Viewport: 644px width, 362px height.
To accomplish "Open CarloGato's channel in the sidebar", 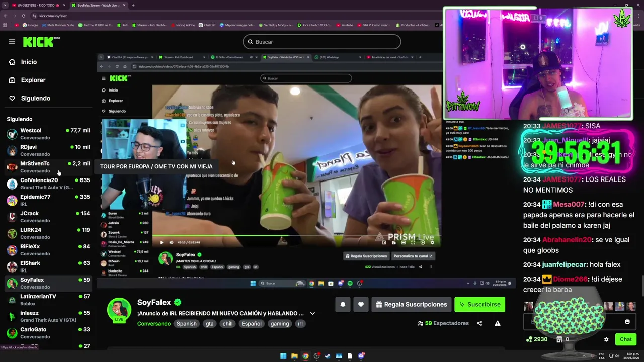I will pos(48,333).
